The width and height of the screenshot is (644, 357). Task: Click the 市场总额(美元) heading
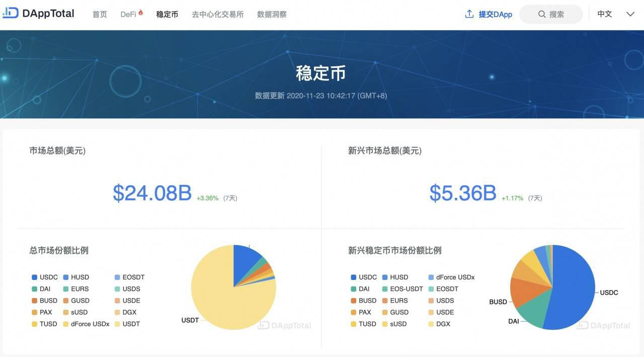(57, 151)
